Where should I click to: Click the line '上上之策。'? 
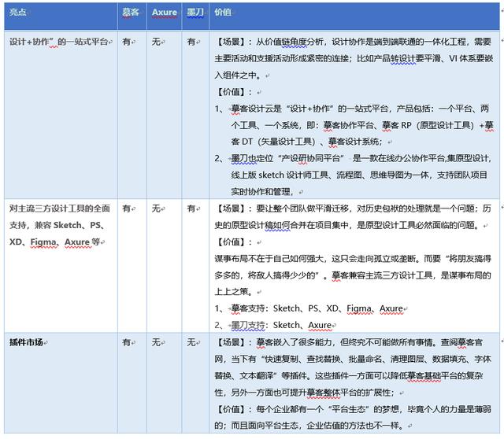coord(234,292)
